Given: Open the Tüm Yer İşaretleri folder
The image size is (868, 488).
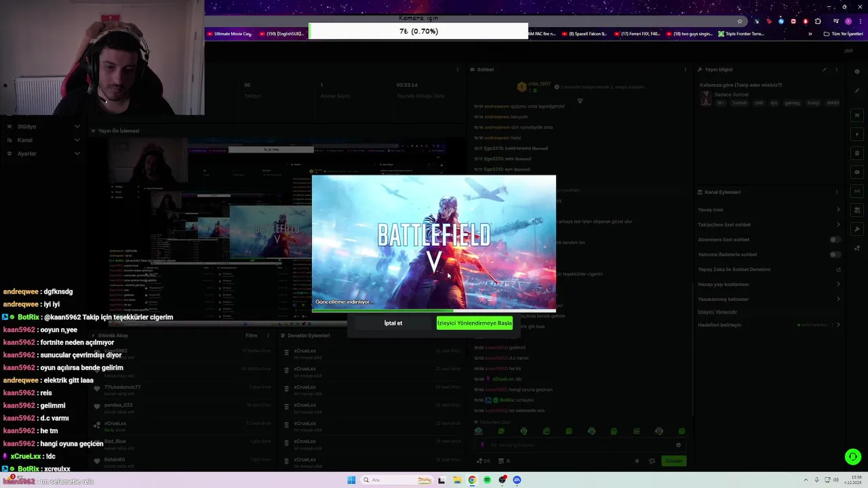Looking at the screenshot, I should coord(843,33).
